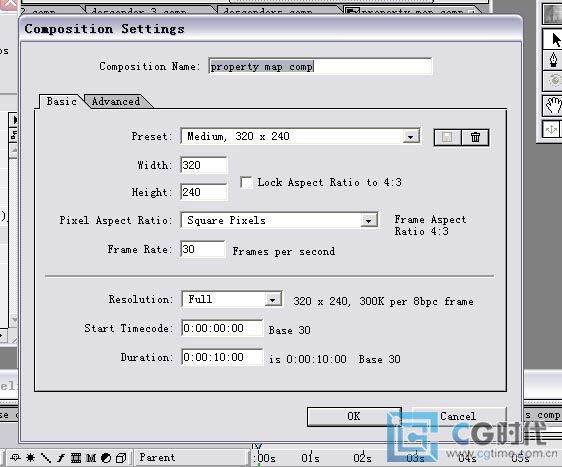Select the arrow Selection tool in toolbox
This screenshot has width=562, height=467.
tap(554, 39)
